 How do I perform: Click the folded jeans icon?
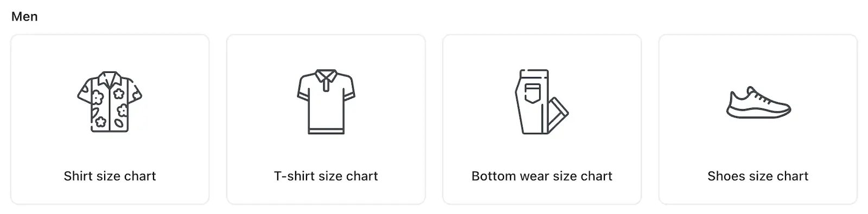point(541,102)
